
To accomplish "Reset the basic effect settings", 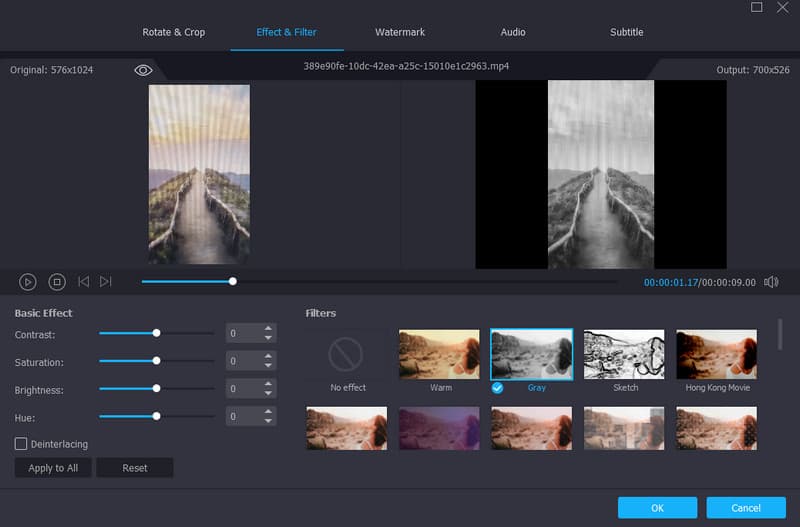I will pos(135,468).
